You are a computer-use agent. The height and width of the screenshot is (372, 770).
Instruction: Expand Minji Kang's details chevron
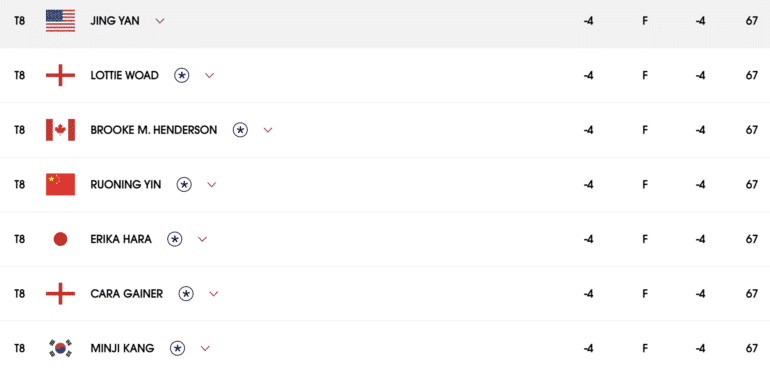click(x=205, y=348)
